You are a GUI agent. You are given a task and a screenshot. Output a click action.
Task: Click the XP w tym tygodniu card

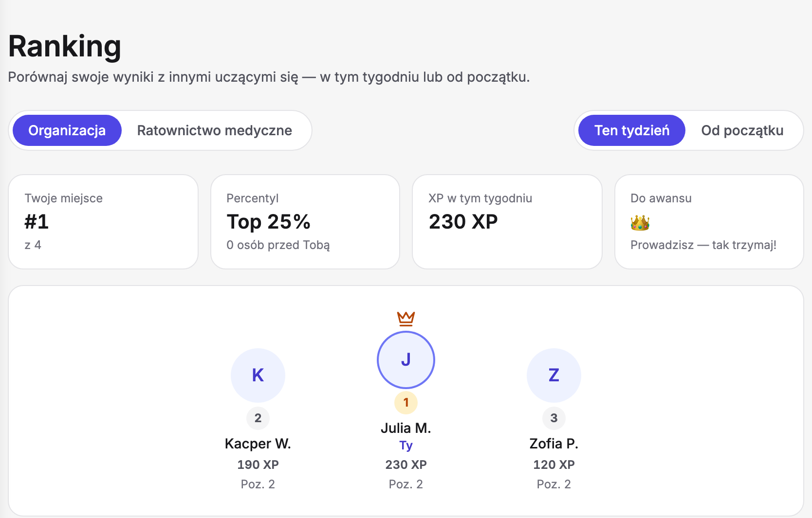click(507, 222)
